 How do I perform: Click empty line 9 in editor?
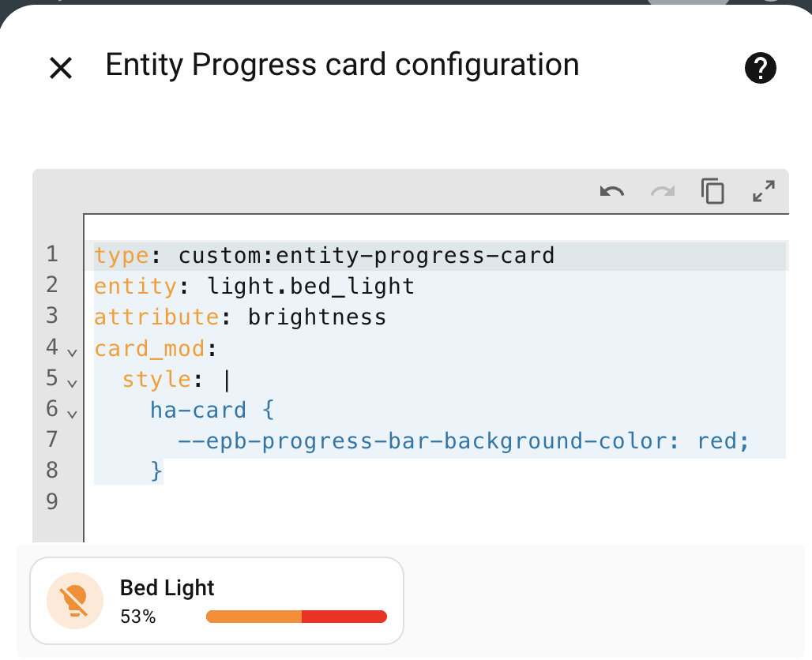[x=316, y=502]
